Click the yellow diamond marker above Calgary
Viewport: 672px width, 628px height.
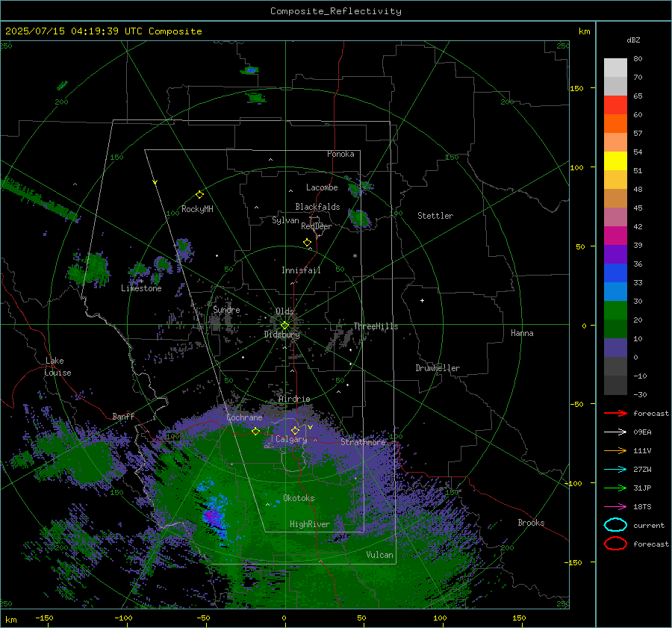click(x=295, y=430)
